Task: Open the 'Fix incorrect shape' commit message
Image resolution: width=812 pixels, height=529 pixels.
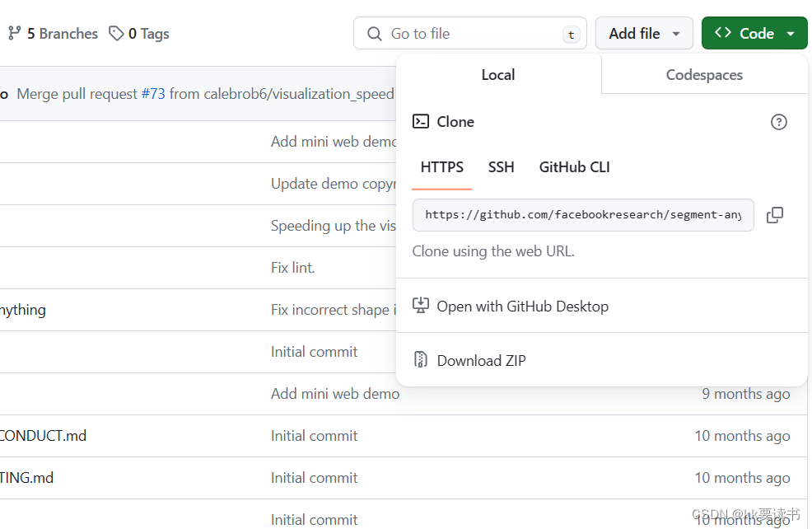Action: (x=334, y=310)
